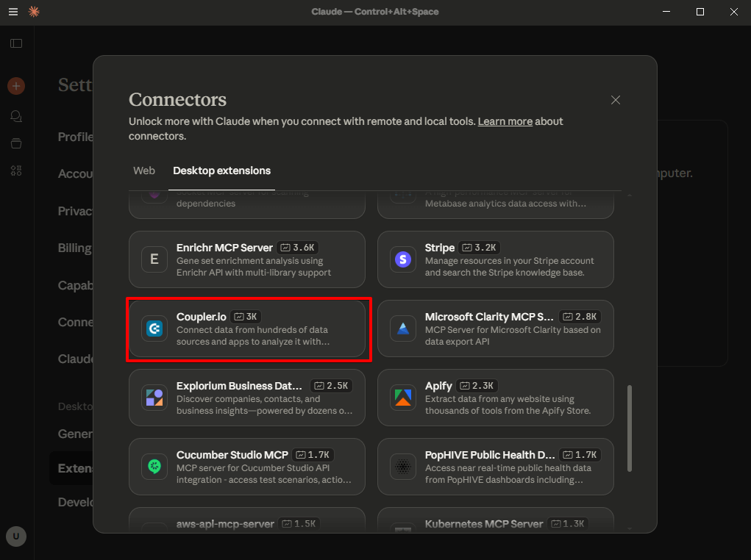This screenshot has height=560, width=751.
Task: Switch to the Web tab
Action: point(144,170)
